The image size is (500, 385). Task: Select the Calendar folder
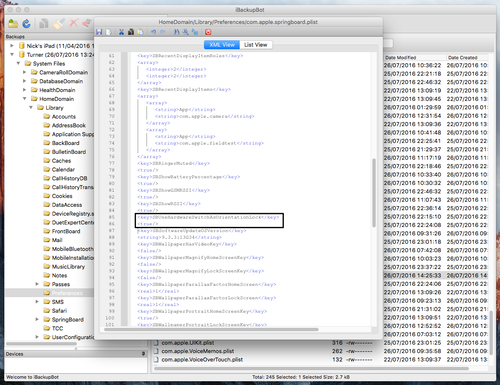tap(63, 169)
